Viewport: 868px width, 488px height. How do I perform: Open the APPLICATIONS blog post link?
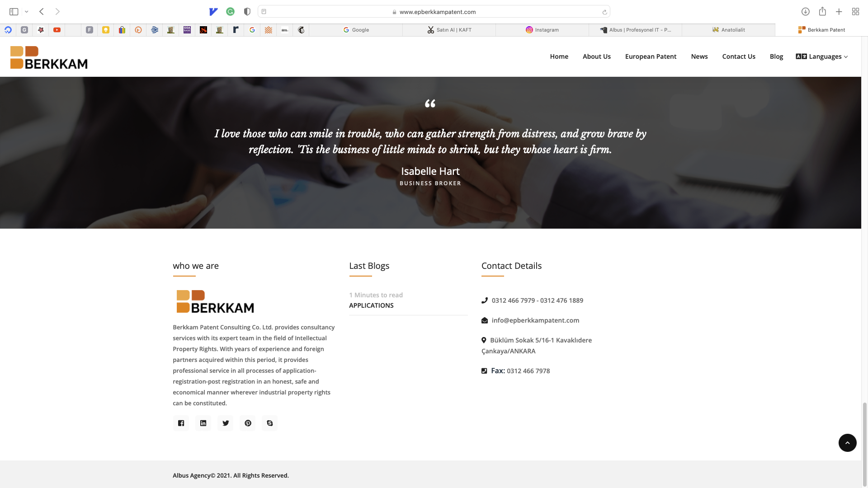(371, 305)
